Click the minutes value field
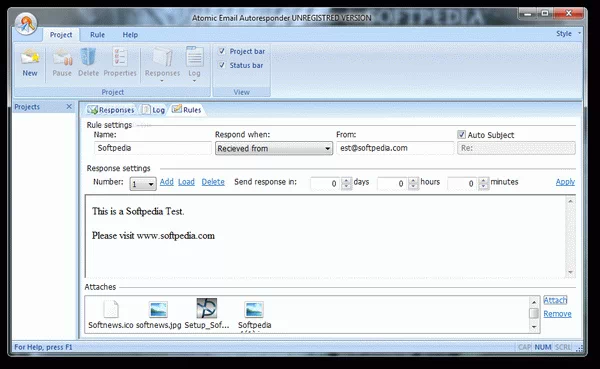 [463, 184]
